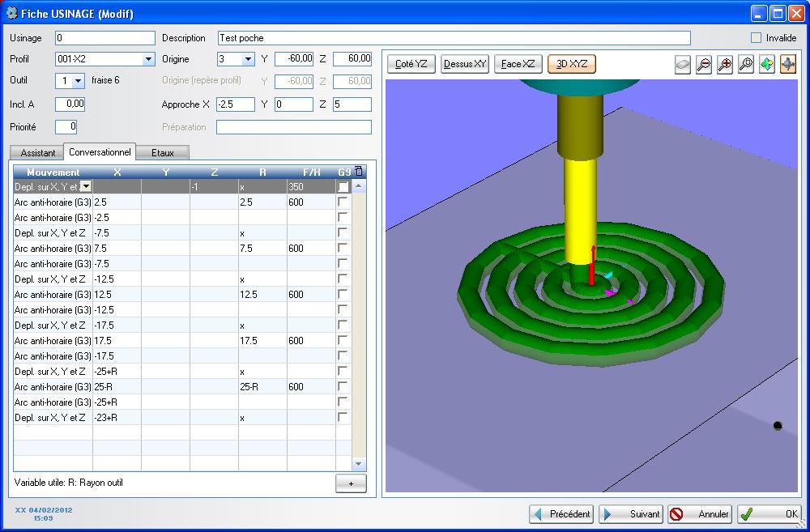Click the Approche X field -2.5
Viewport: 810px width, 532px height.
click(x=235, y=104)
